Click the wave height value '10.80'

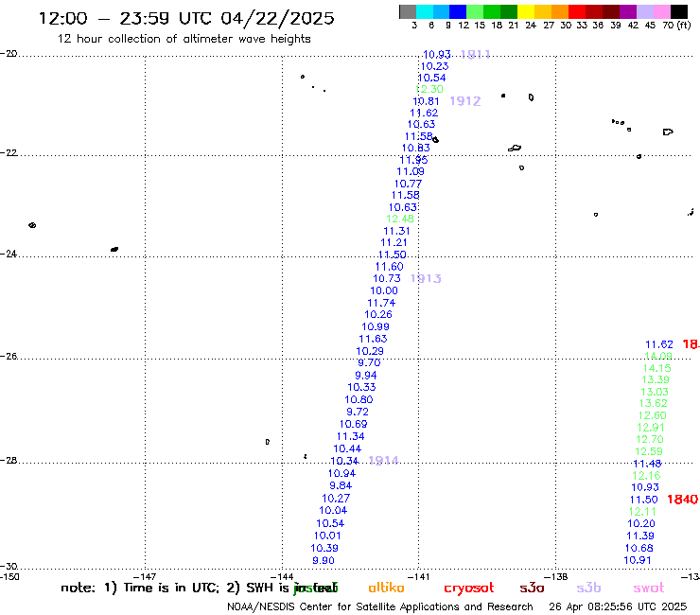[359, 399]
